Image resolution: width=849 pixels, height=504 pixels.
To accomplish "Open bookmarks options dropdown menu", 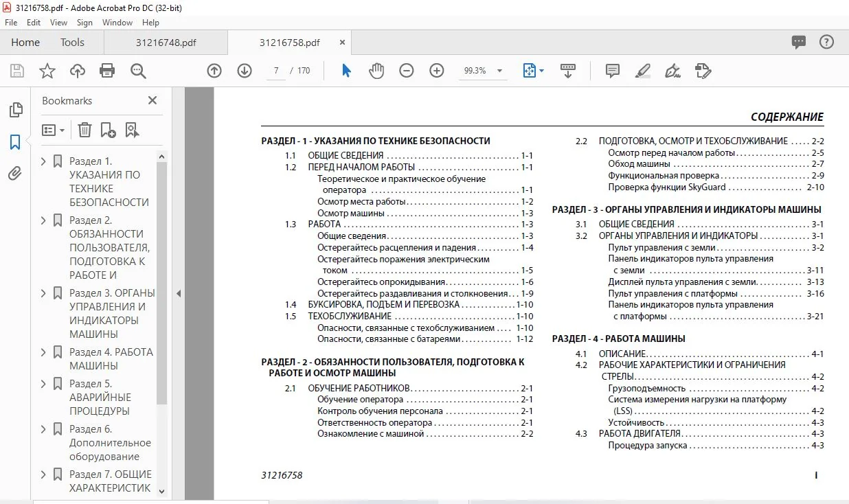I will [53, 130].
